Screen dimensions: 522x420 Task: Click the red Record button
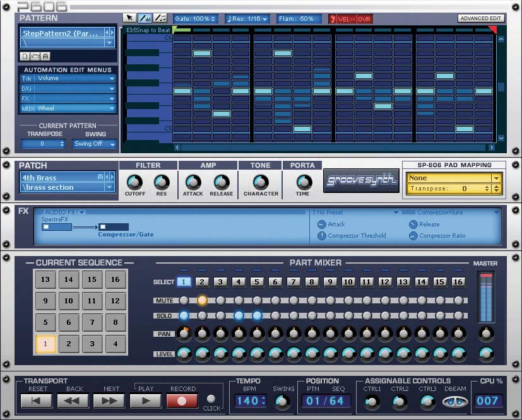(x=182, y=400)
